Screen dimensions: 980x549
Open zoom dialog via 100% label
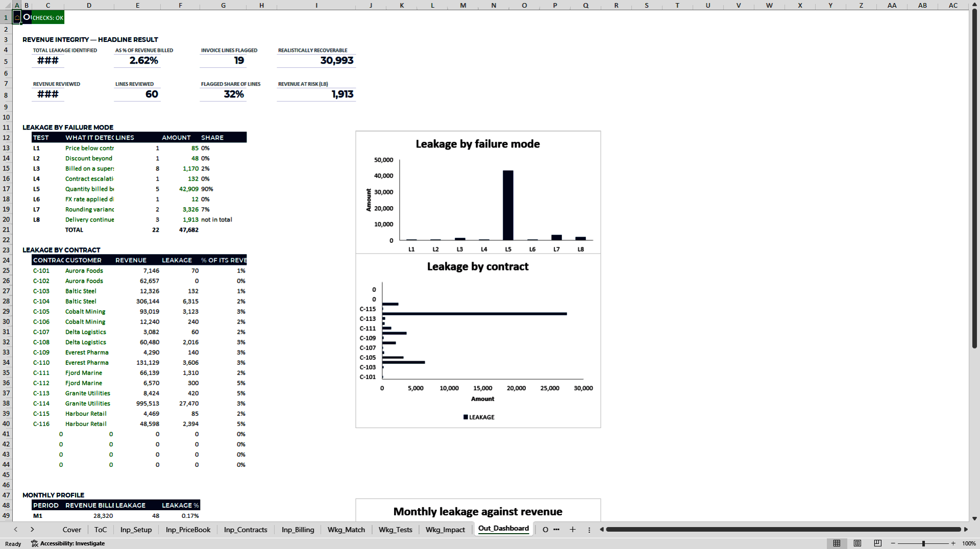pos(969,543)
